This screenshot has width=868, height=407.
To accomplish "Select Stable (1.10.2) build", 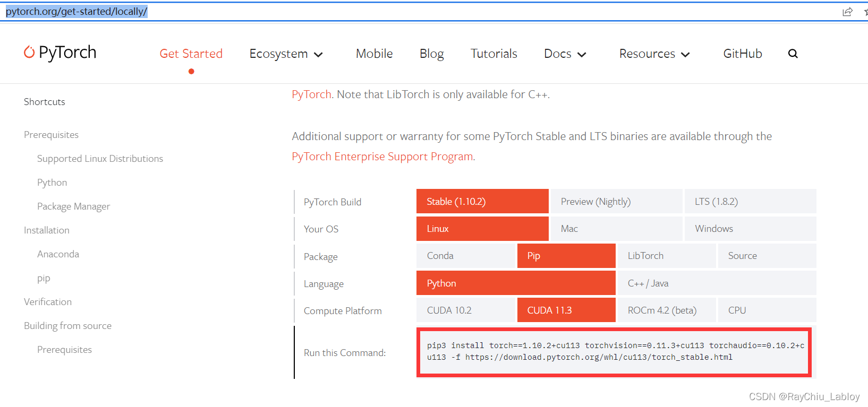I will coord(482,201).
